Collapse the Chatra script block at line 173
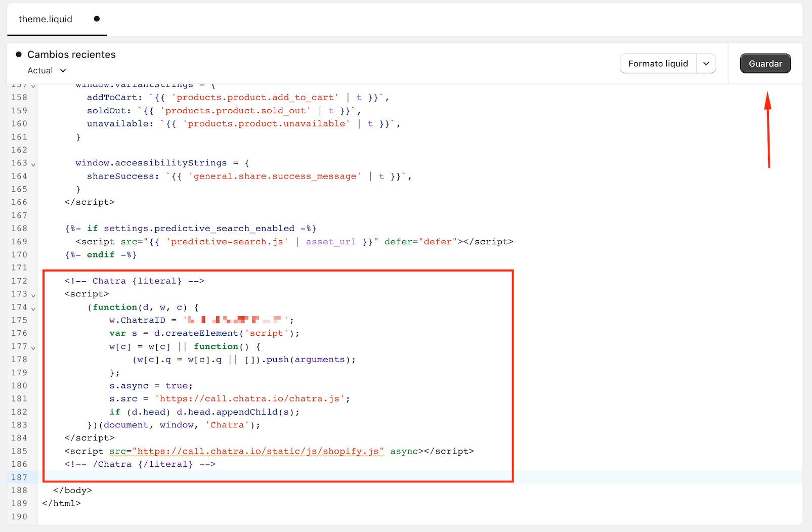 33,294
